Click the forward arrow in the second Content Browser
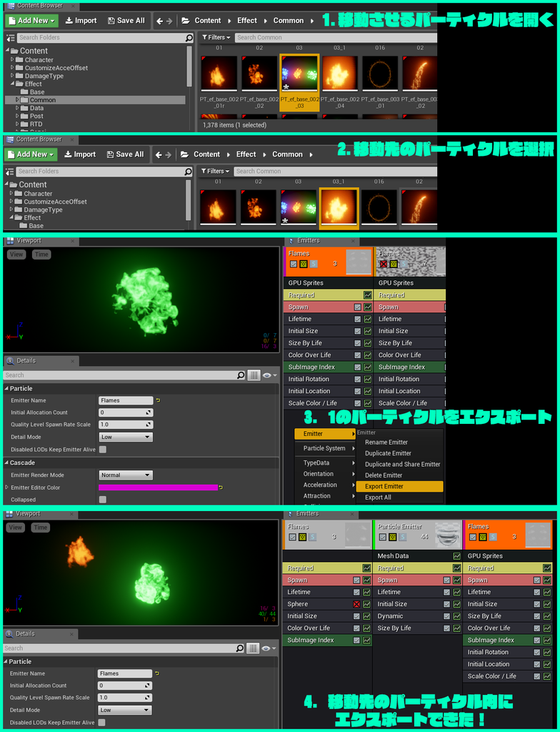Screen dimensions: 560x732 [168, 154]
